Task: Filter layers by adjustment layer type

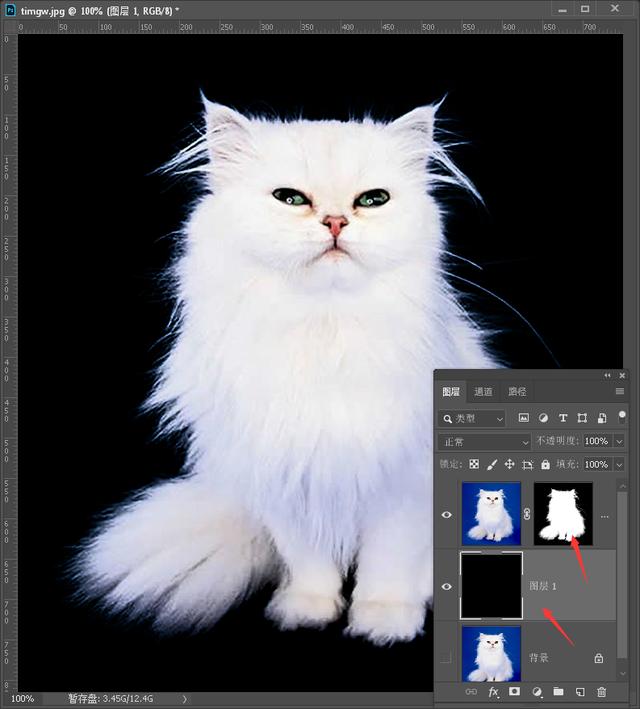Action: 543,418
